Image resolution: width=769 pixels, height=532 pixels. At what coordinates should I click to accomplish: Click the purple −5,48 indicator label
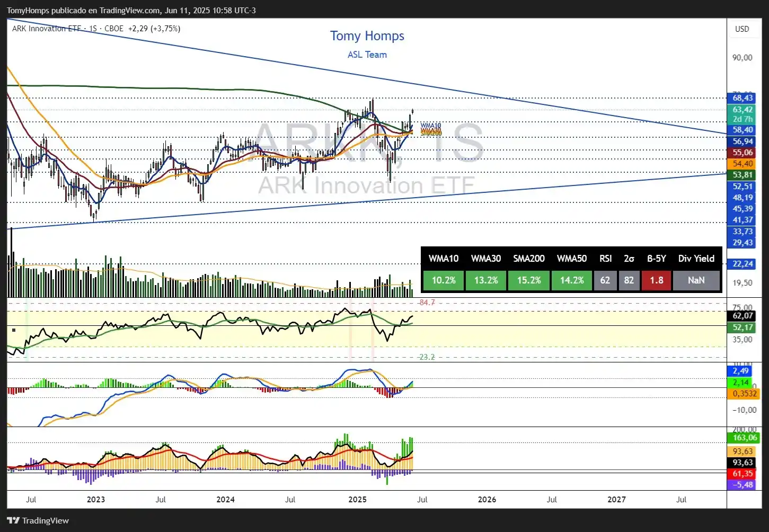click(743, 485)
